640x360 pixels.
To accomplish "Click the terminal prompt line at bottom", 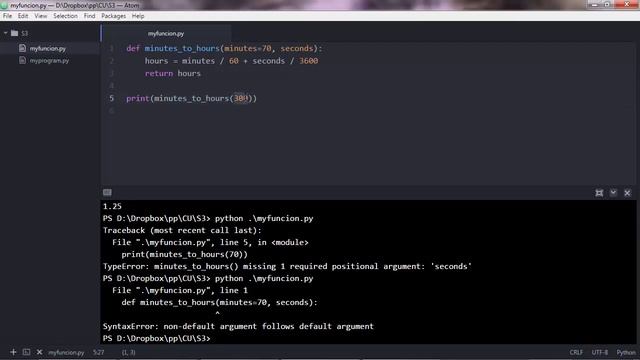I will 157,338.
